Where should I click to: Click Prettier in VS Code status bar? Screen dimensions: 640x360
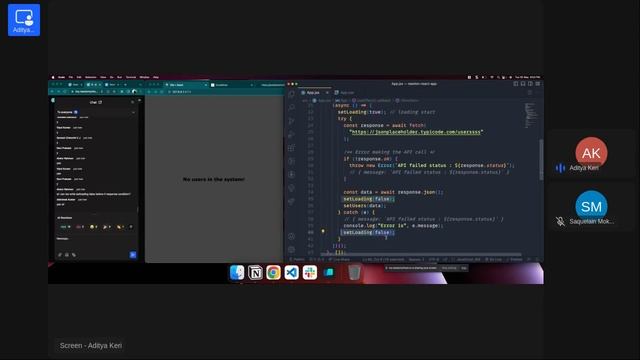point(515,259)
